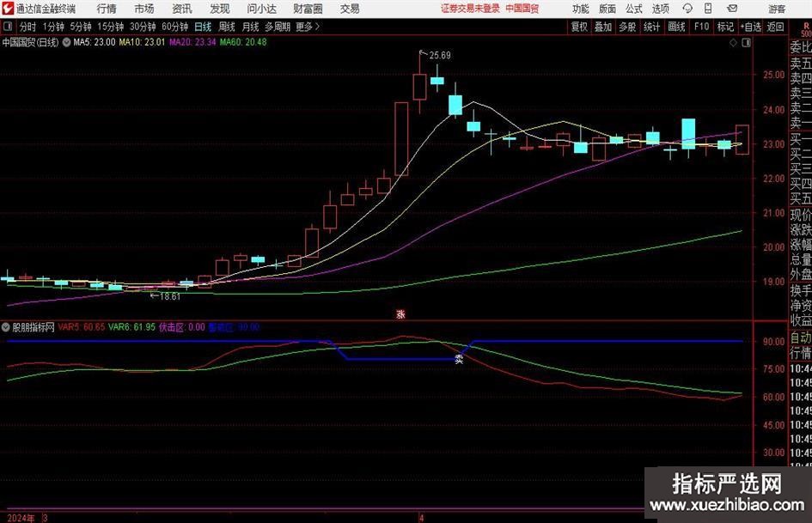812x523 pixels.
Task: Open the 问小达 menu
Action: (261, 9)
